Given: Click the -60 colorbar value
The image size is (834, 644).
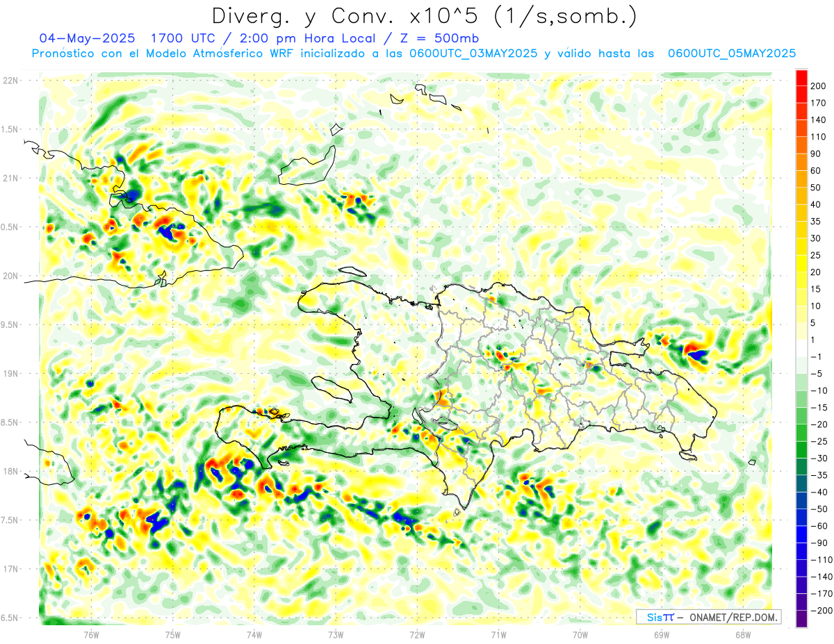Looking at the screenshot, I should pyautogui.click(x=819, y=526).
